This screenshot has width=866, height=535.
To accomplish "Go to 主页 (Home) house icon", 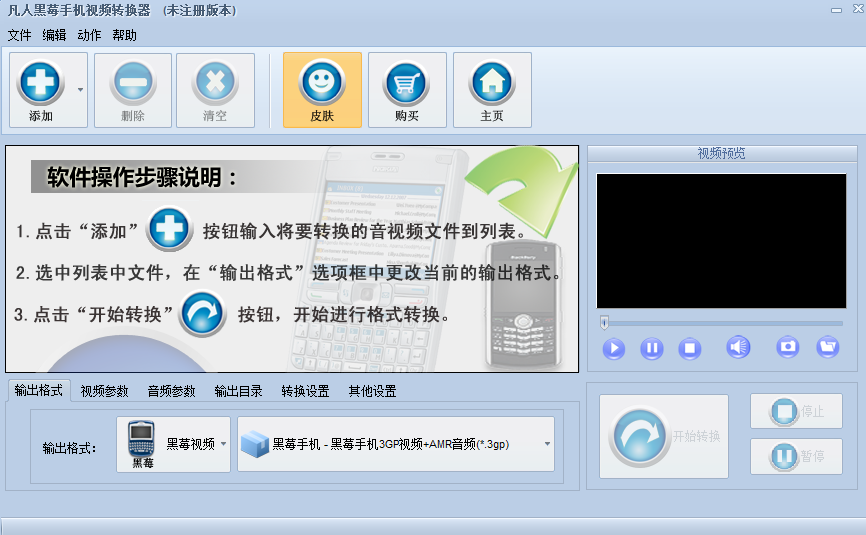I will tap(492, 90).
